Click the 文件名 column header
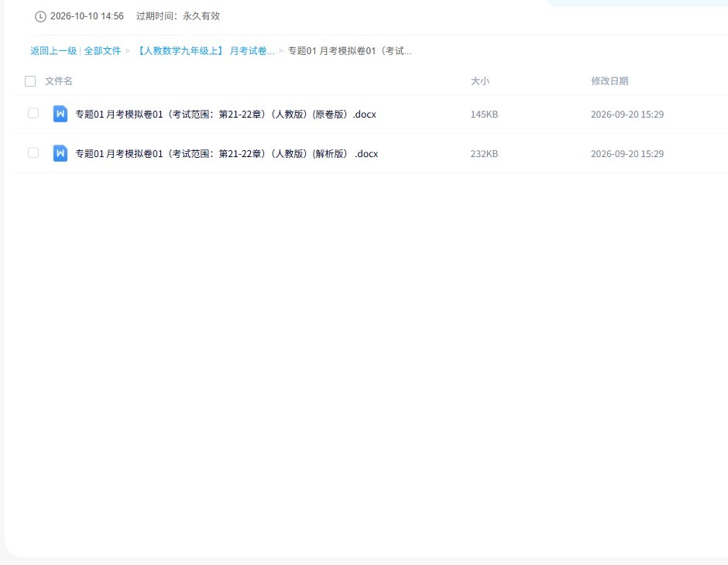The image size is (728, 565). coord(59,81)
